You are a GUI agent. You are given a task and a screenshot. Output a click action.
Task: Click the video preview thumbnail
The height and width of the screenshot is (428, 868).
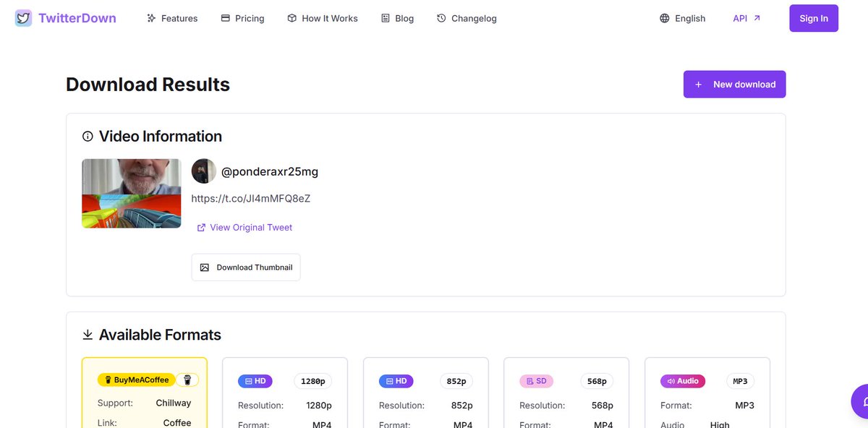coord(132,194)
